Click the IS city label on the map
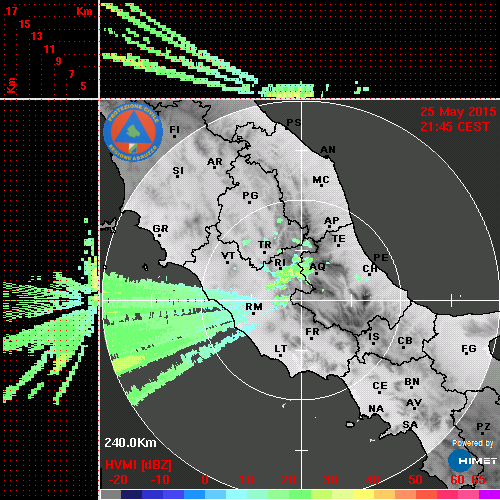The height and width of the screenshot is (500, 500). 374,337
